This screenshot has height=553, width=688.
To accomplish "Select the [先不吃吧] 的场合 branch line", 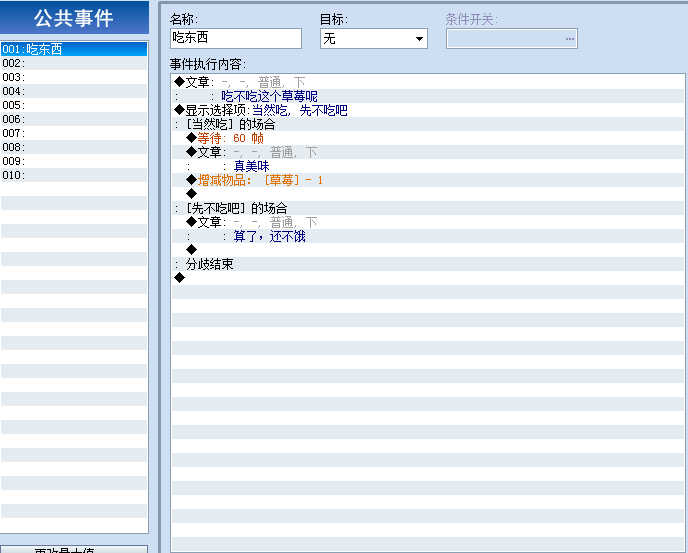I will click(428, 208).
